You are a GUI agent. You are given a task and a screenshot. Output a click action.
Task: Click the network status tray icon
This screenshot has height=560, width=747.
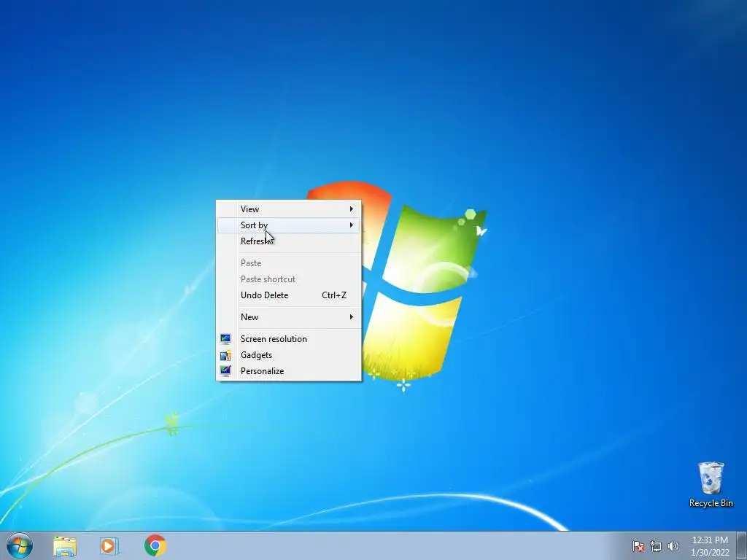pyautogui.click(x=656, y=546)
